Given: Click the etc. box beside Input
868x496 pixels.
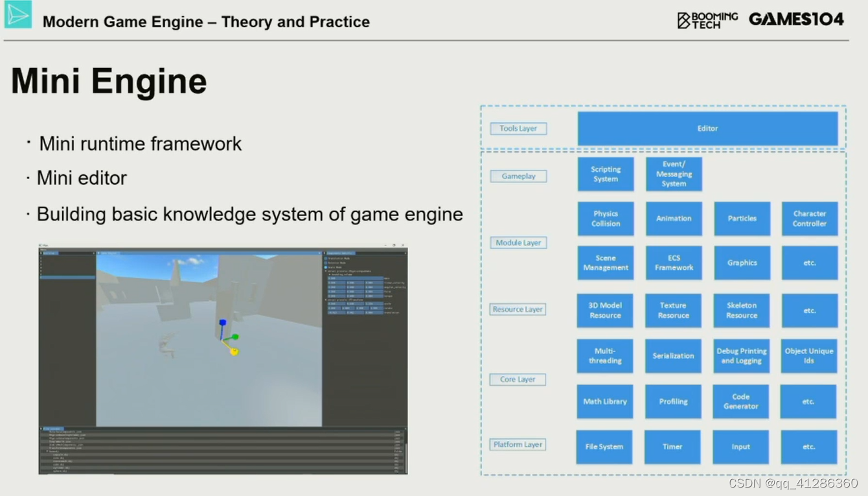Looking at the screenshot, I should coord(808,447).
